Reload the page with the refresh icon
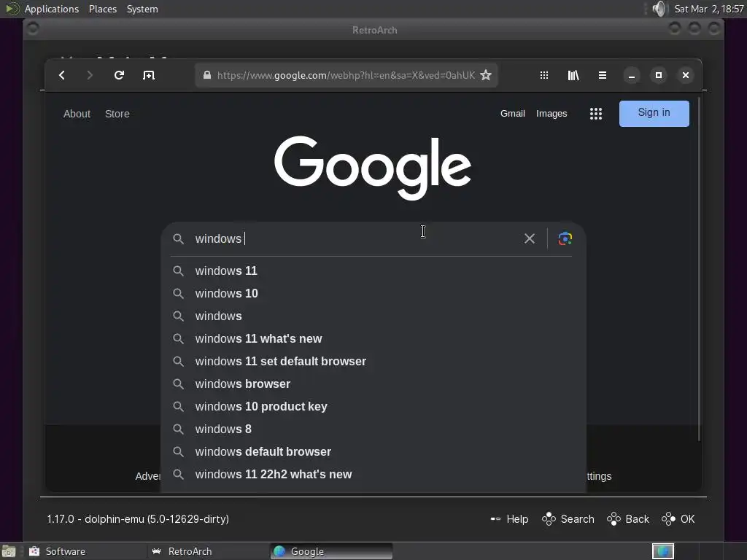This screenshot has height=560, width=747. (x=119, y=75)
